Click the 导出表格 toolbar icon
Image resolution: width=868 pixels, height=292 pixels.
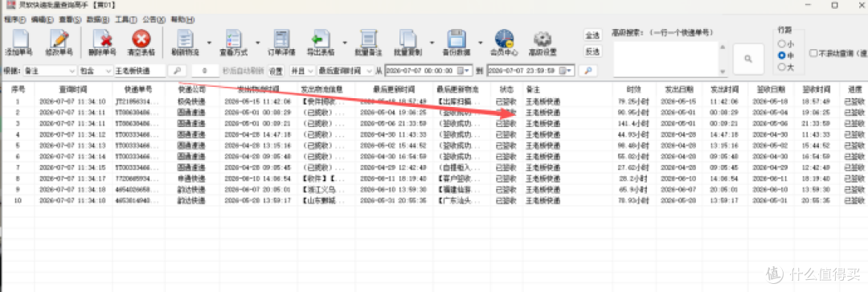(x=321, y=39)
